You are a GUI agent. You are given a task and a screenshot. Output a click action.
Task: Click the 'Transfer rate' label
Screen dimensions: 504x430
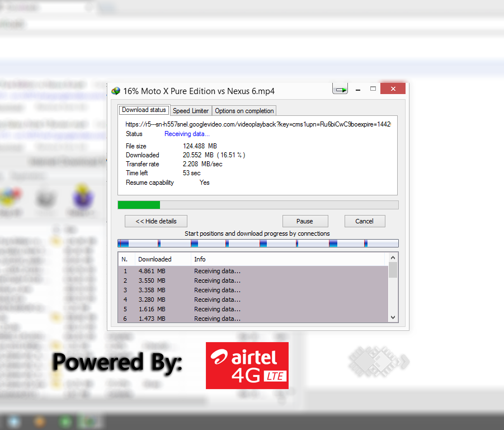tap(143, 164)
